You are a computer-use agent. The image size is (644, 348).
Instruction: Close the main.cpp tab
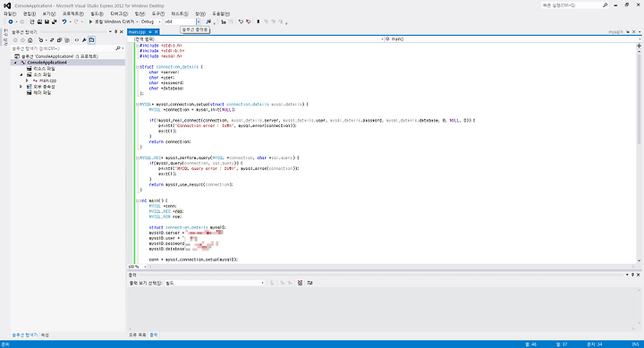tap(156, 32)
